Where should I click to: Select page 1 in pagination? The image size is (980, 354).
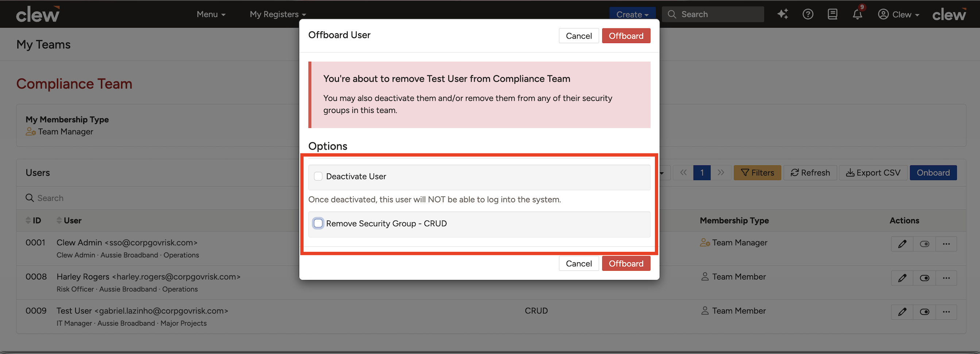coord(702,173)
